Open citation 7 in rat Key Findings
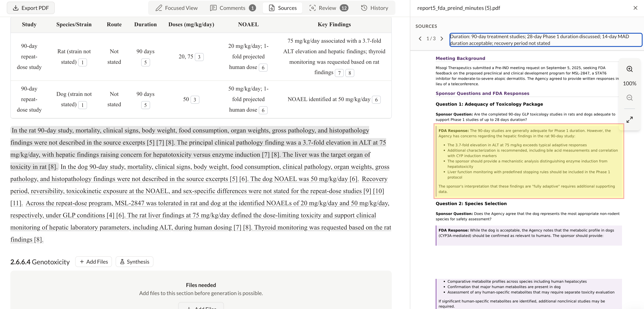The image size is (644, 309). click(x=339, y=73)
